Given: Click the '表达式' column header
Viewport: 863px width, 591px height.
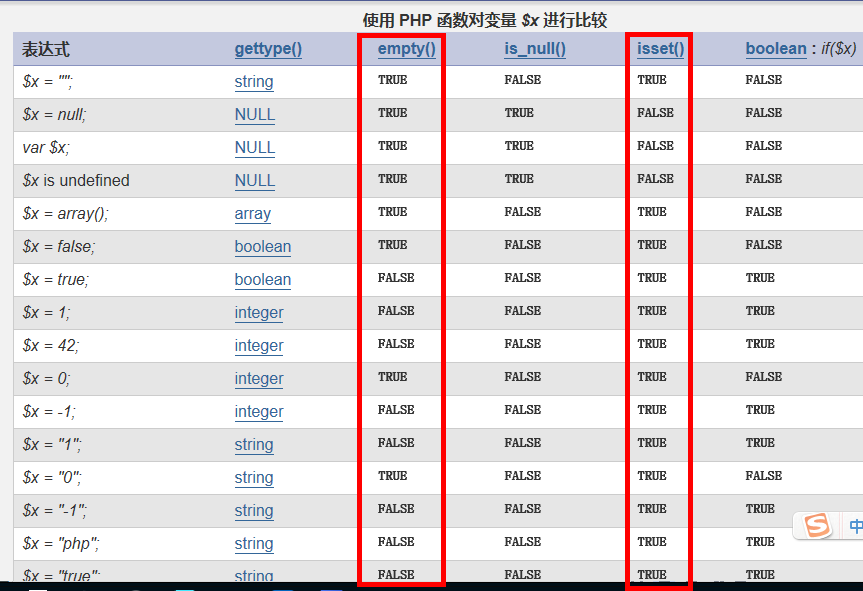Looking at the screenshot, I should 46,50.
